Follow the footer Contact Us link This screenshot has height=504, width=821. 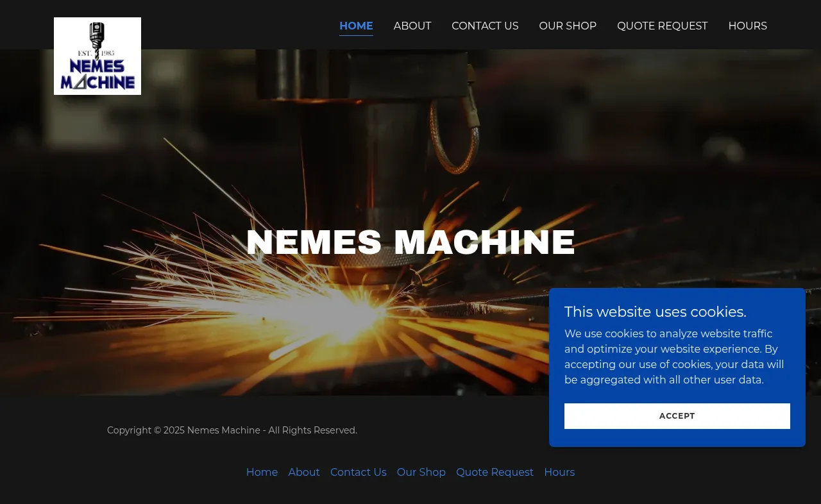[x=358, y=473]
